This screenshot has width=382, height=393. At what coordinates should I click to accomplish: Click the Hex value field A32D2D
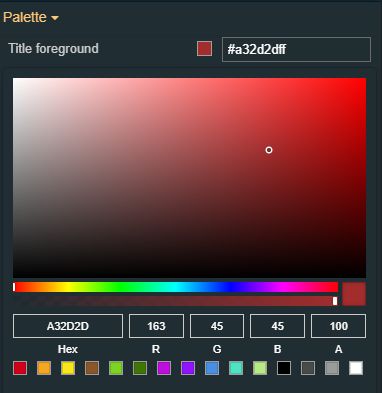[68, 326]
